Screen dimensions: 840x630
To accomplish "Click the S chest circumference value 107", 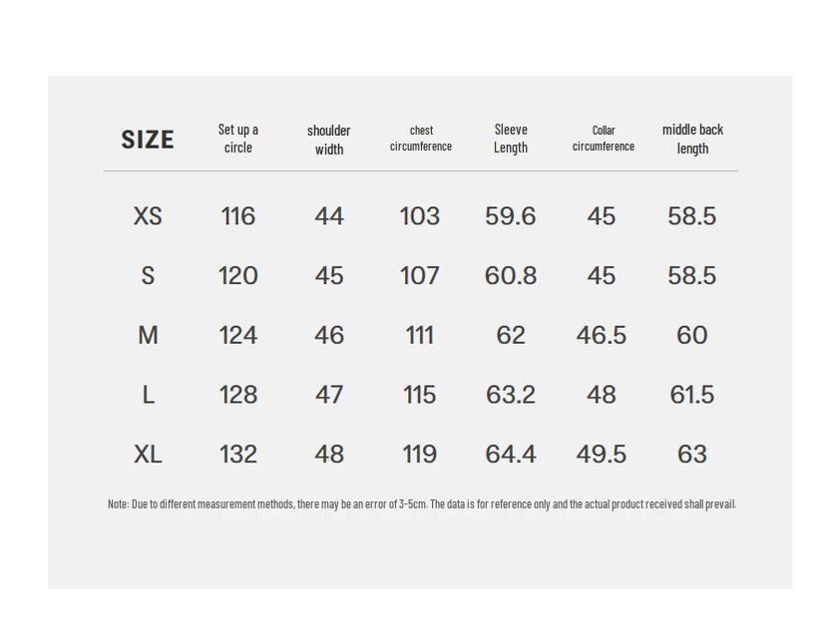I will [x=419, y=276].
